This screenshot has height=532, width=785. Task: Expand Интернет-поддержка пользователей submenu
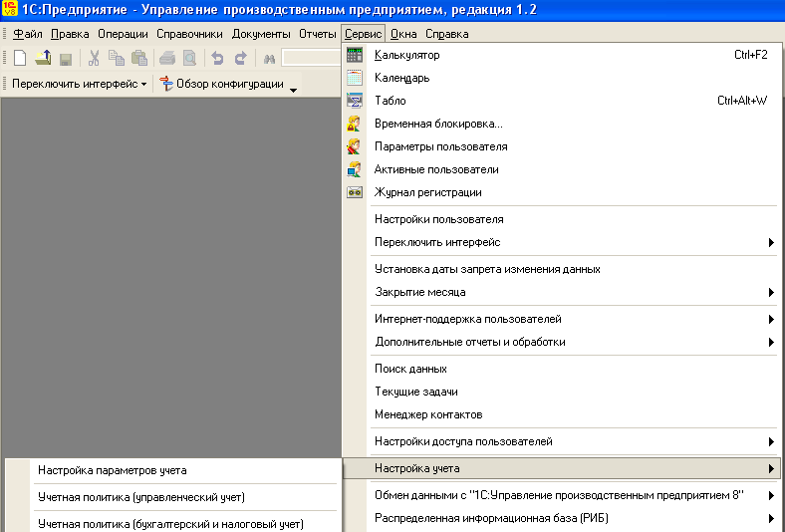click(561, 320)
